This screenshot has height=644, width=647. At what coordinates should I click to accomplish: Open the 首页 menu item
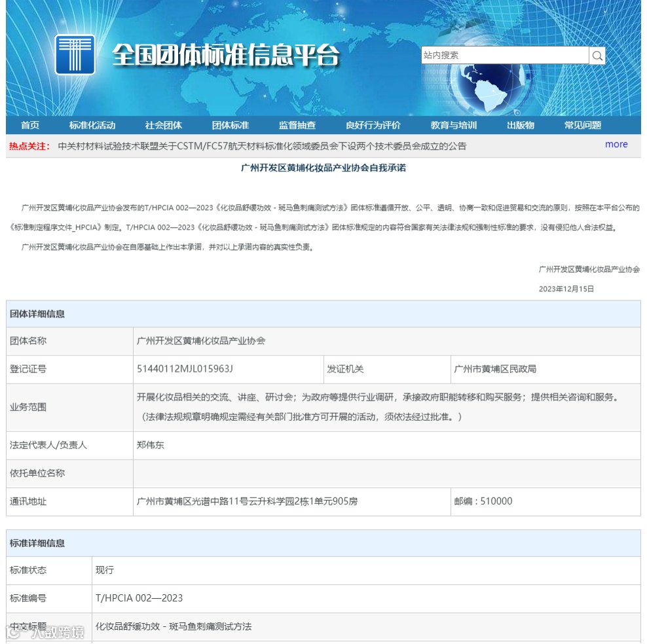coord(30,126)
